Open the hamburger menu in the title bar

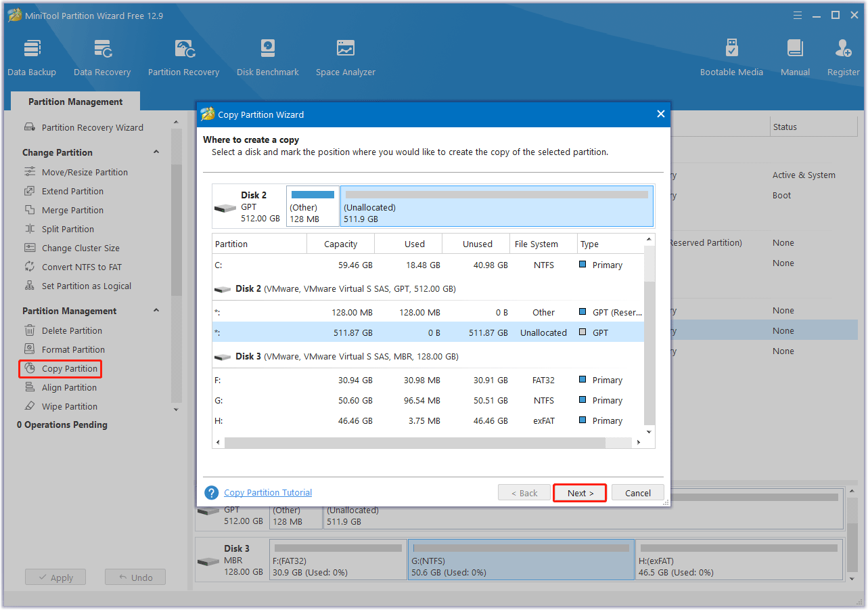pyautogui.click(x=799, y=15)
